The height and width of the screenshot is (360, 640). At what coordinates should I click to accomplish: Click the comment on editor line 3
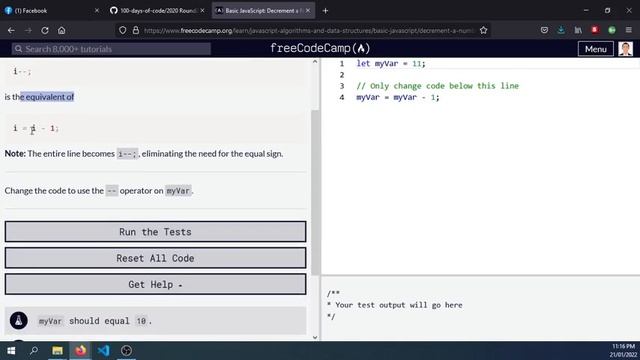pos(438,86)
